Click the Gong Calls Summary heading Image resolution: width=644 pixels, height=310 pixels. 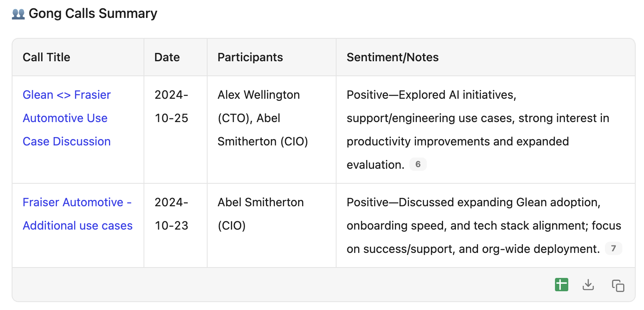(x=93, y=14)
